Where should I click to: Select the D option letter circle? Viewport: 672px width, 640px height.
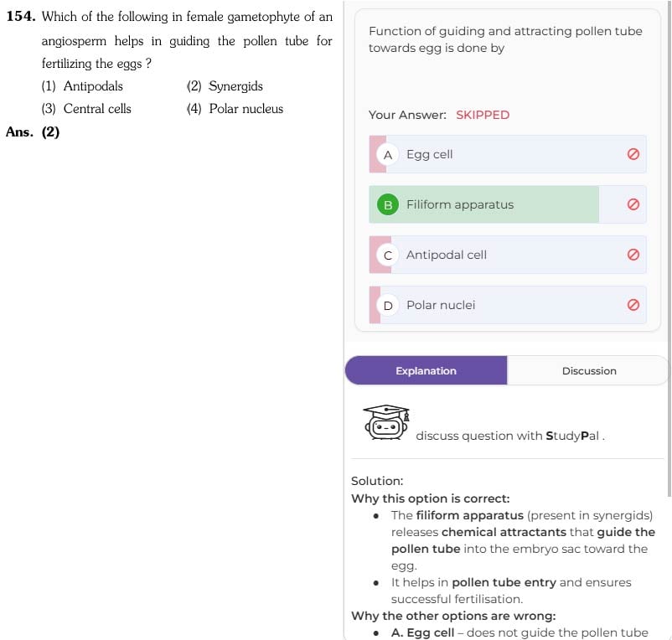(x=387, y=306)
